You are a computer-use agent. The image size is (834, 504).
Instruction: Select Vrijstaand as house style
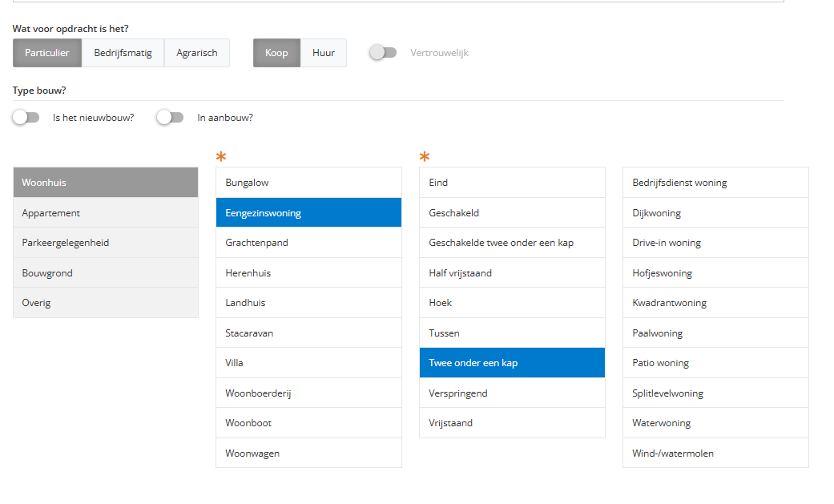[x=512, y=423]
